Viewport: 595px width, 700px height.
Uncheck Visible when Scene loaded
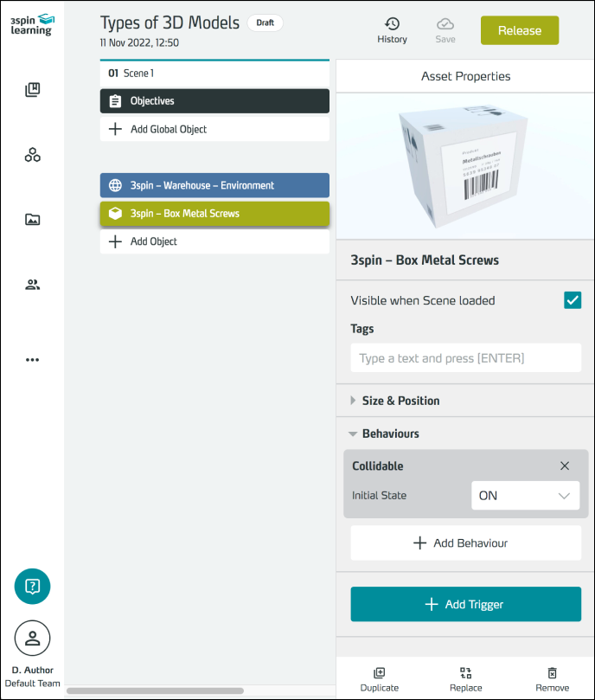point(572,300)
